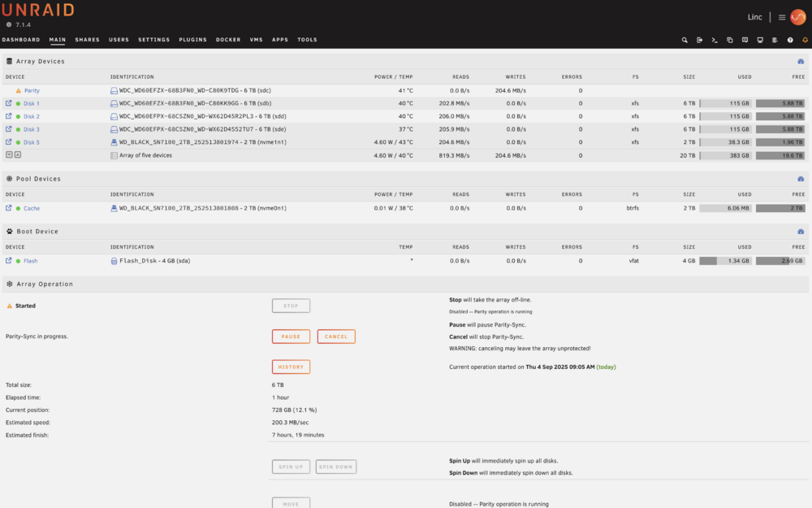Browse Flash device via its open-link icon
The width and height of the screenshot is (812, 508).
(8, 261)
